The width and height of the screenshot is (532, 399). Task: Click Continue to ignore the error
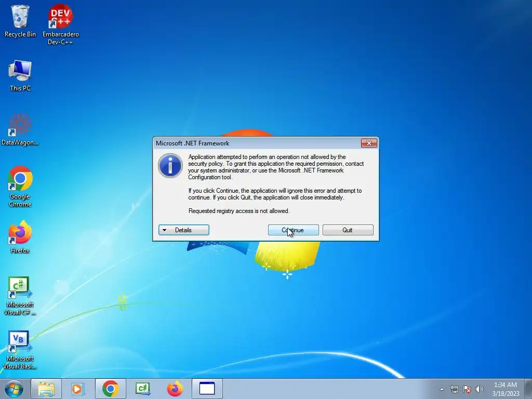tap(293, 230)
